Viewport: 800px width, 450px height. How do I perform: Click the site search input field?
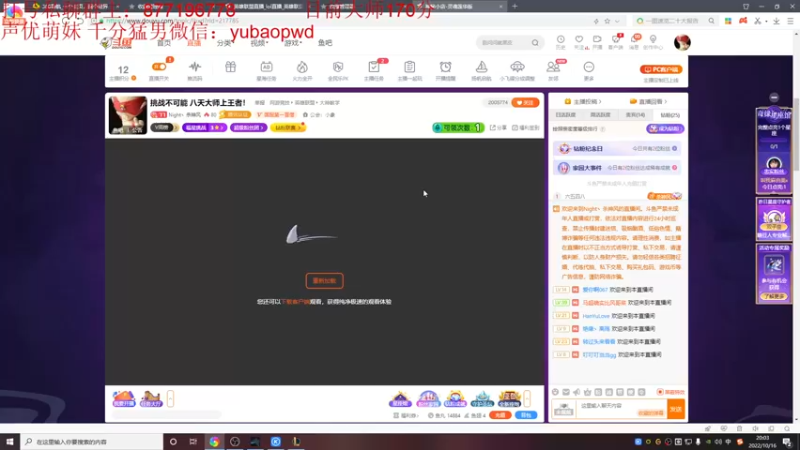click(x=503, y=43)
